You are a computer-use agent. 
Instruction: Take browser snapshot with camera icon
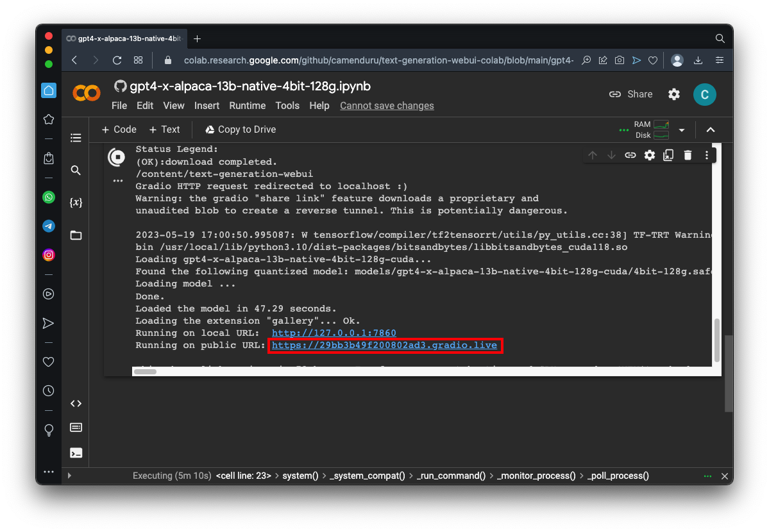point(620,60)
